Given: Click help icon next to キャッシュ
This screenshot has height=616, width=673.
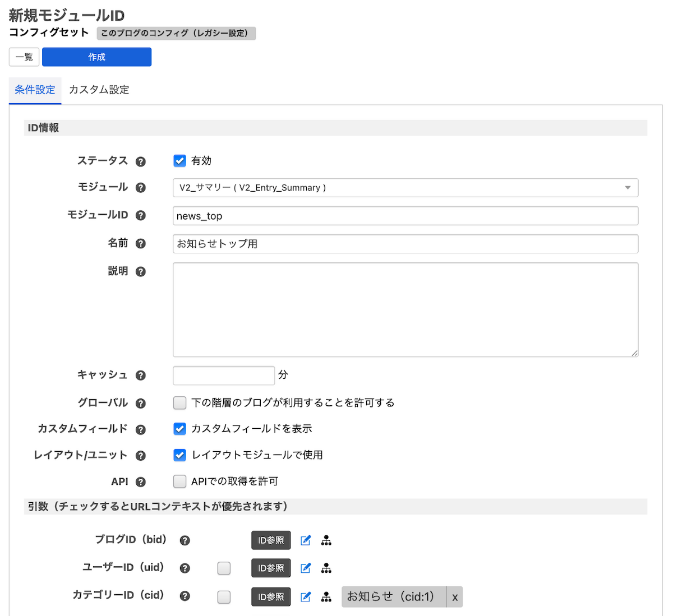Looking at the screenshot, I should (x=141, y=376).
